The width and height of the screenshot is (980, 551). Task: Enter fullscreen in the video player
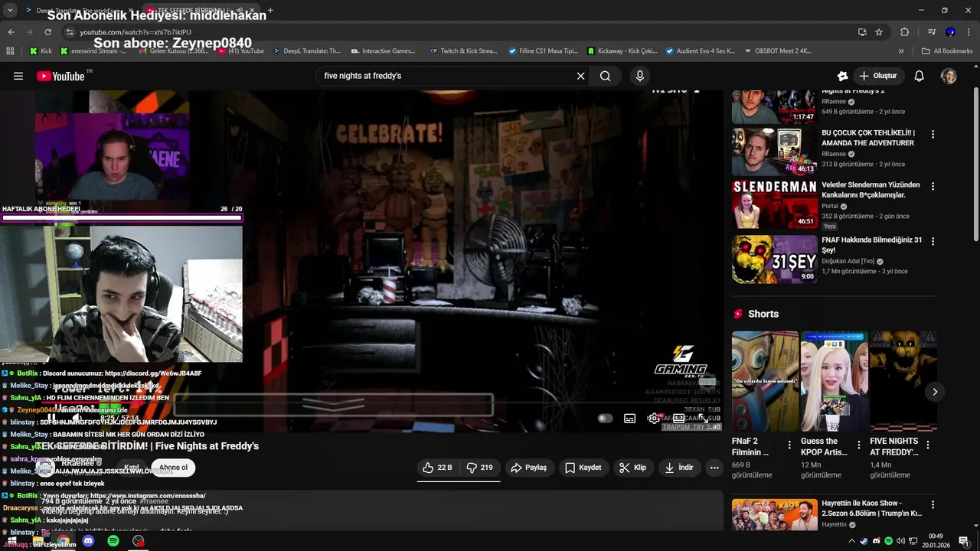pos(703,419)
